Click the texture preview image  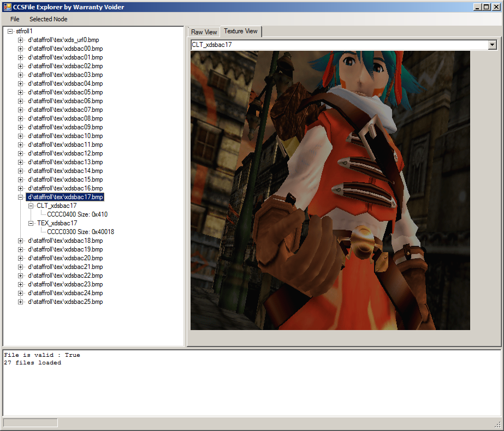point(330,190)
